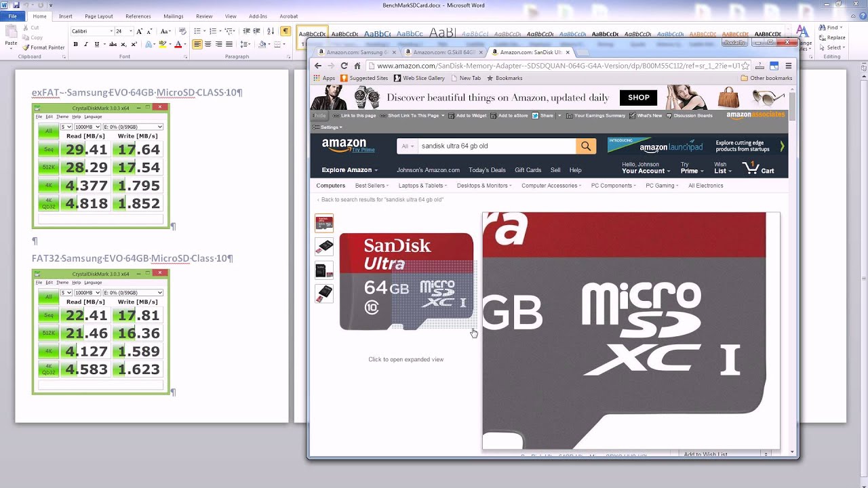This screenshot has height=488, width=868.
Task: Click the Underline icon in Word
Action: [97, 44]
